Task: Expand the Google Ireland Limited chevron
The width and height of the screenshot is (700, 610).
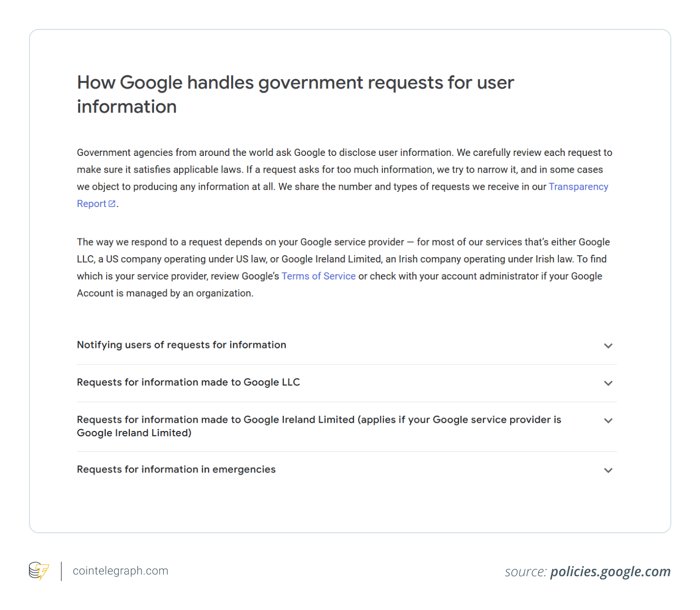Action: (608, 420)
